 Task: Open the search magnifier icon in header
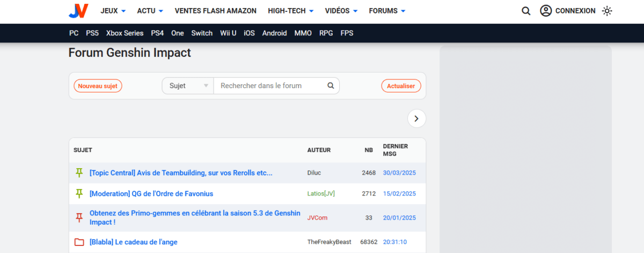tap(526, 11)
